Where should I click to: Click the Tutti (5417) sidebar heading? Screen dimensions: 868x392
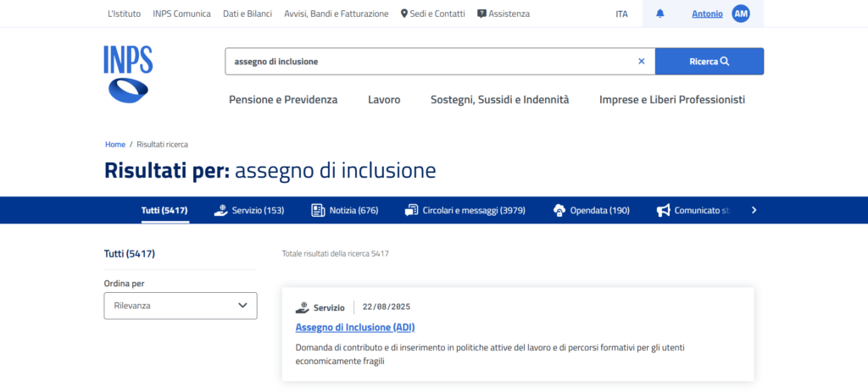click(130, 254)
